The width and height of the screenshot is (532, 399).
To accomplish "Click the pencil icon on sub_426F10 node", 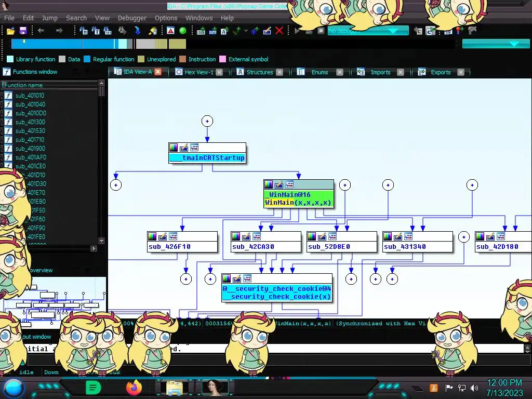I will (x=163, y=236).
